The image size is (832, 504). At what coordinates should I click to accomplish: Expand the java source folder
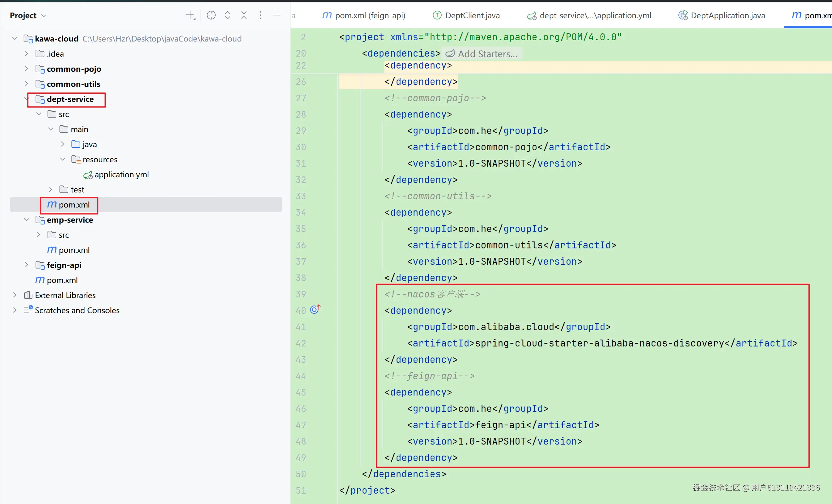[x=62, y=144]
